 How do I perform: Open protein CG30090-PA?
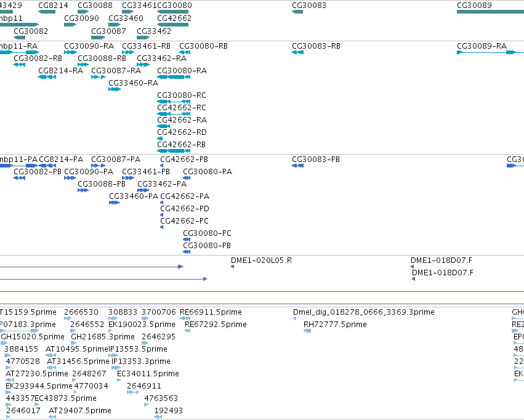(89, 172)
